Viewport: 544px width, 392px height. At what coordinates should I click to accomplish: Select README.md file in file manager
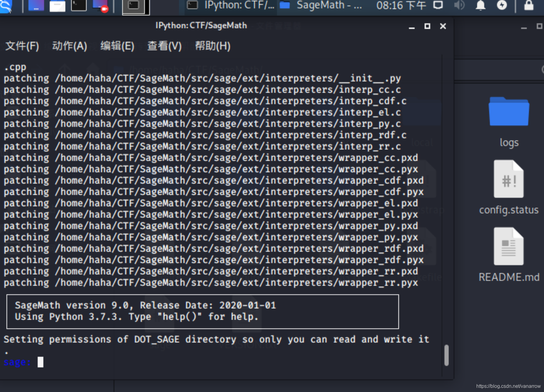click(509, 255)
